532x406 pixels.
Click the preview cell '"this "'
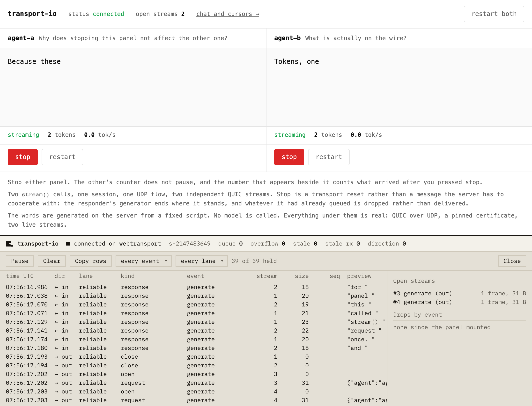[359, 304]
